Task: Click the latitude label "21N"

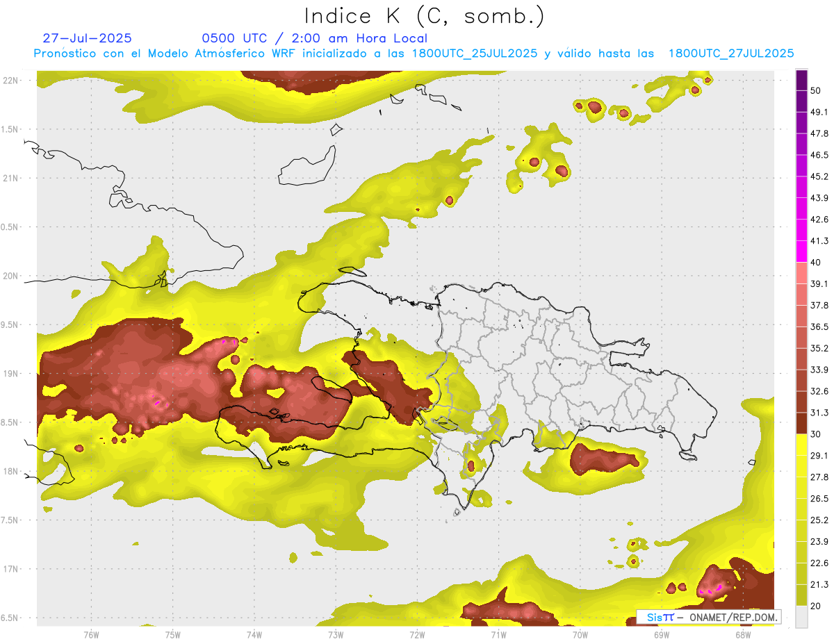Action: tap(12, 179)
